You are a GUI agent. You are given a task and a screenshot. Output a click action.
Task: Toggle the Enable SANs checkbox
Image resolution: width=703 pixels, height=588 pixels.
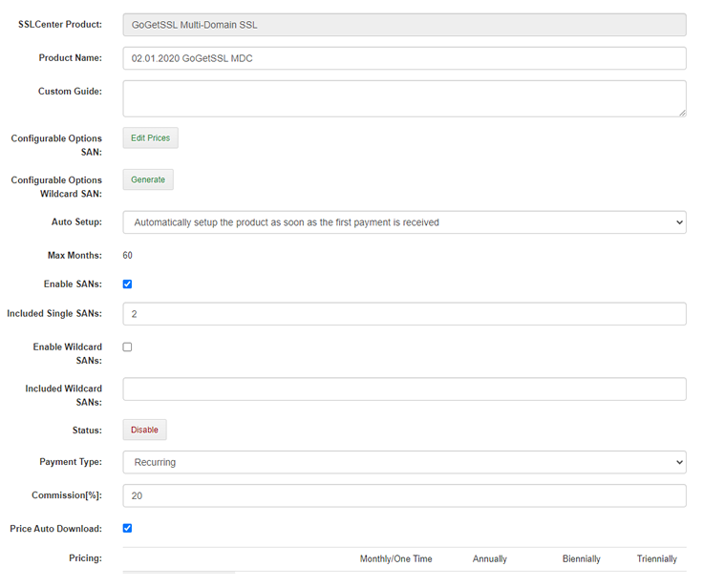pyautogui.click(x=127, y=284)
